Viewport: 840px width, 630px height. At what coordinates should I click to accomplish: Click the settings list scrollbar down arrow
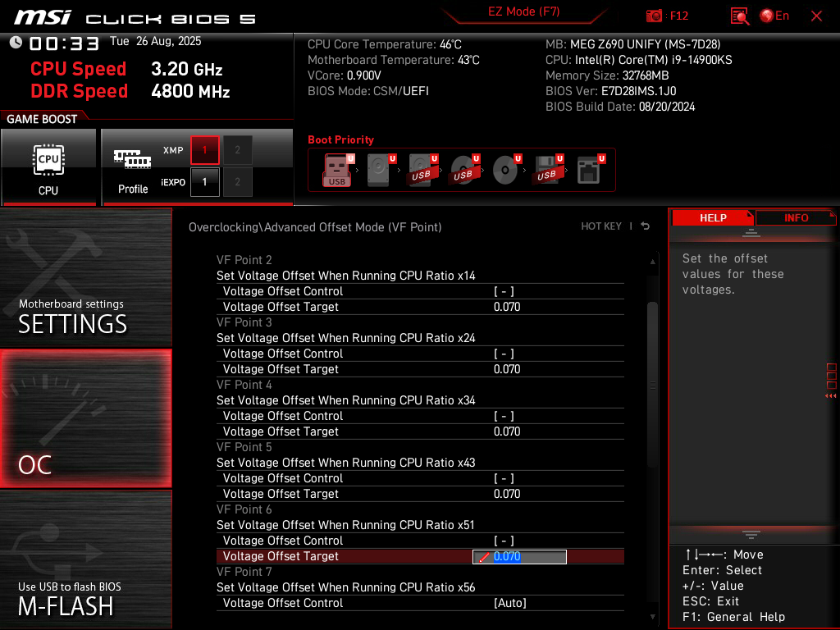point(652,617)
